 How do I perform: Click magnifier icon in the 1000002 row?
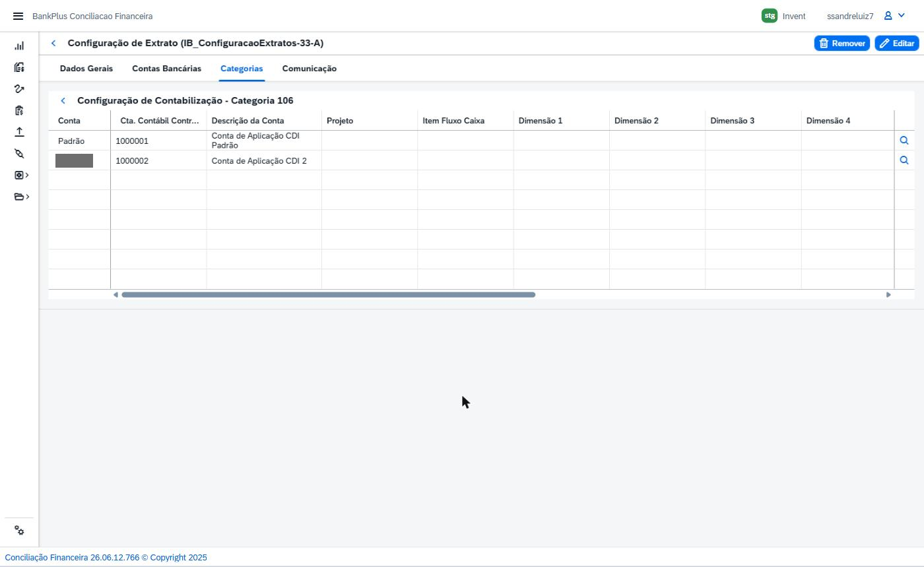point(904,160)
